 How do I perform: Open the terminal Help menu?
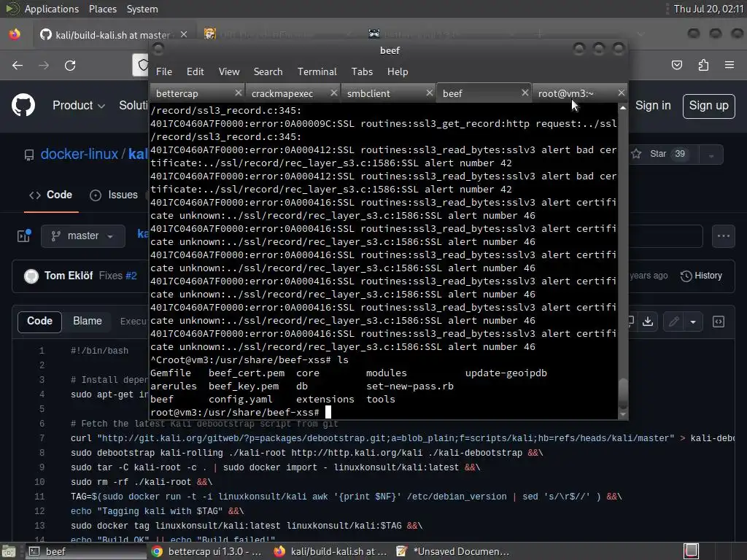point(398,71)
